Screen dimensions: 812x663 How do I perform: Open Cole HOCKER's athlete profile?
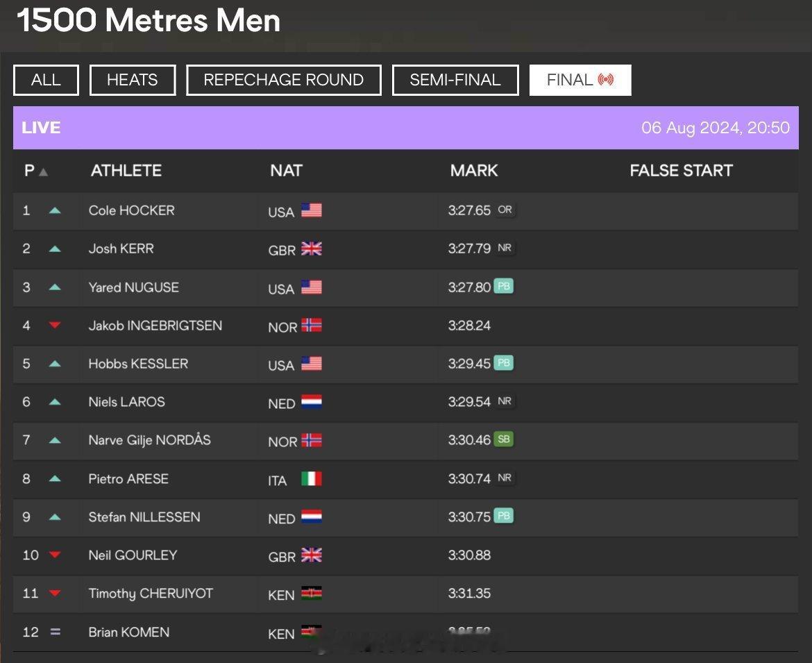click(x=132, y=210)
